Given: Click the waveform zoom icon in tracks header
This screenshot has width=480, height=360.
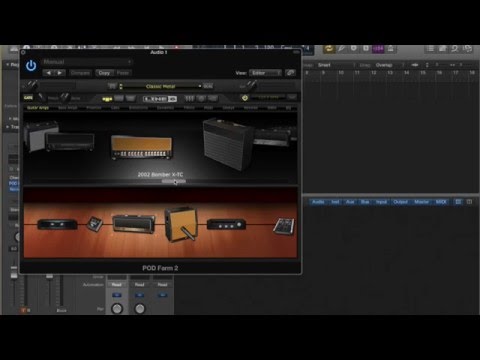Looking at the screenshot, I should click(x=415, y=65).
